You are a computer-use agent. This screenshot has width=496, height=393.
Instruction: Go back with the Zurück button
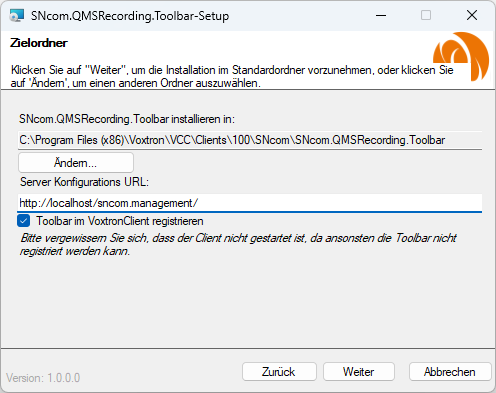click(x=279, y=372)
